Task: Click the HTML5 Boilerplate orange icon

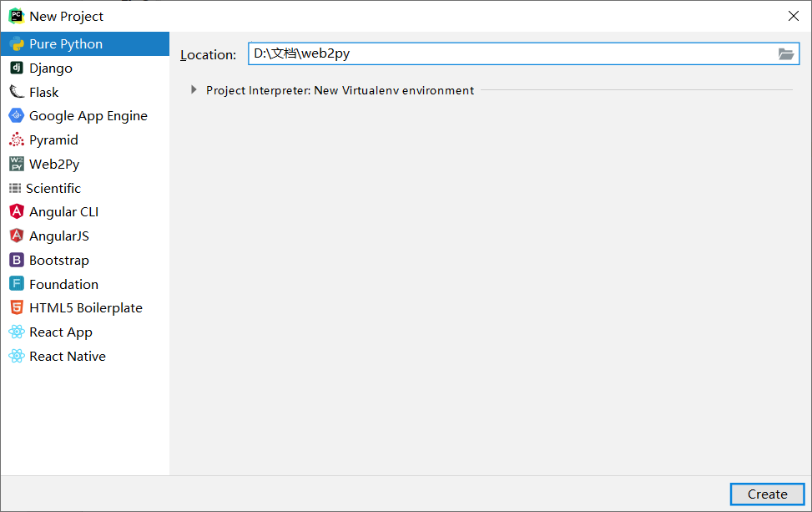Action: pos(17,308)
